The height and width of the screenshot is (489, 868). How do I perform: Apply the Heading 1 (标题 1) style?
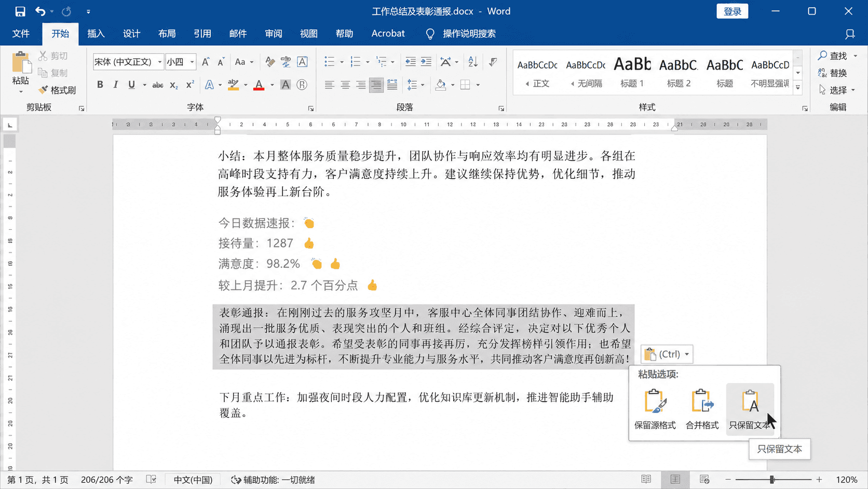pos(632,72)
